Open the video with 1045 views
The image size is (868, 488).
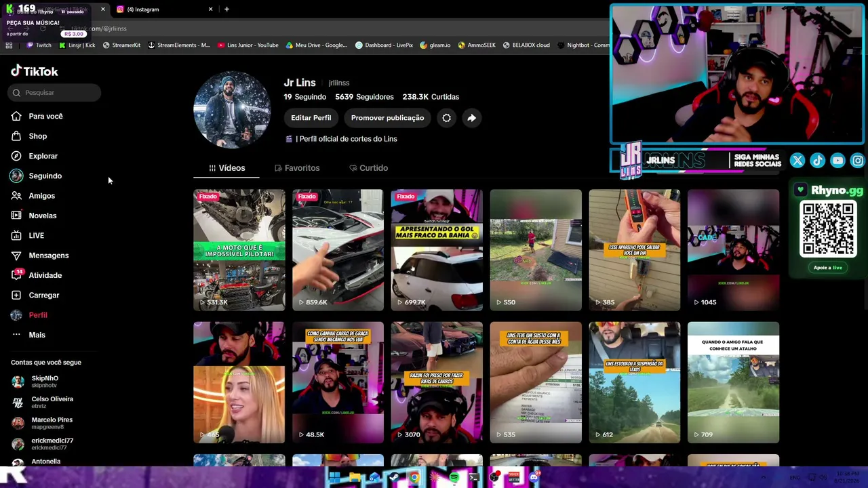(733, 250)
